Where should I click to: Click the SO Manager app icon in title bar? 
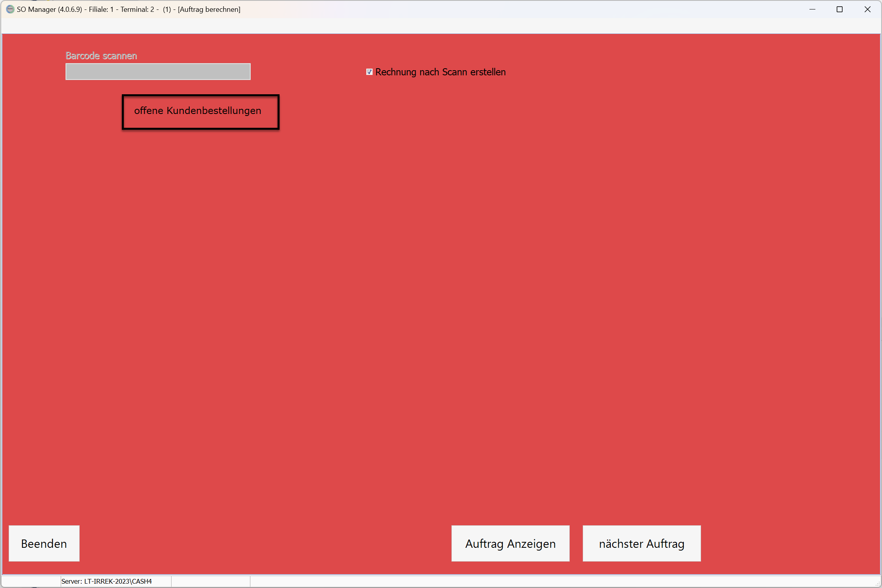click(x=10, y=9)
